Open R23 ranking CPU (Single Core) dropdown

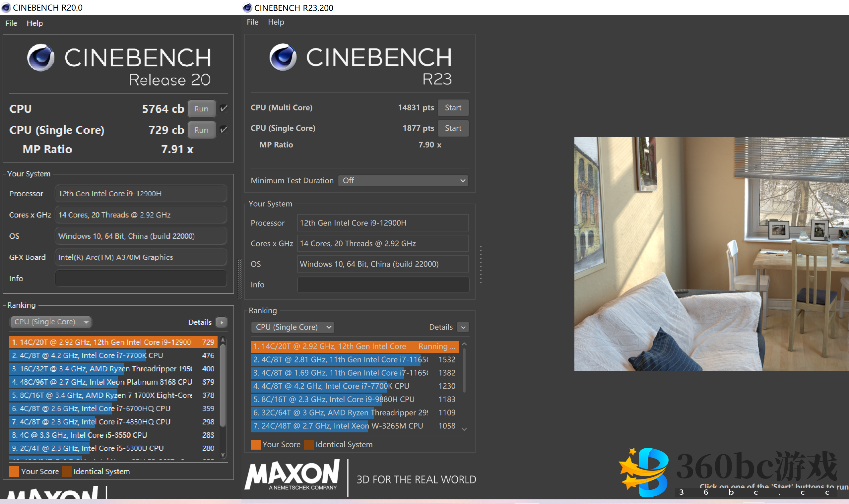(x=293, y=327)
